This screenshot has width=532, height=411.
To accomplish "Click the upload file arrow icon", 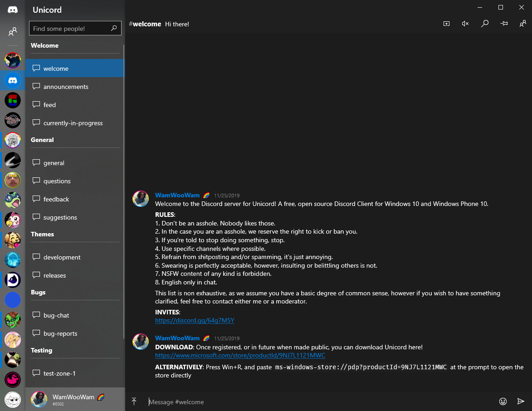I will (x=134, y=401).
